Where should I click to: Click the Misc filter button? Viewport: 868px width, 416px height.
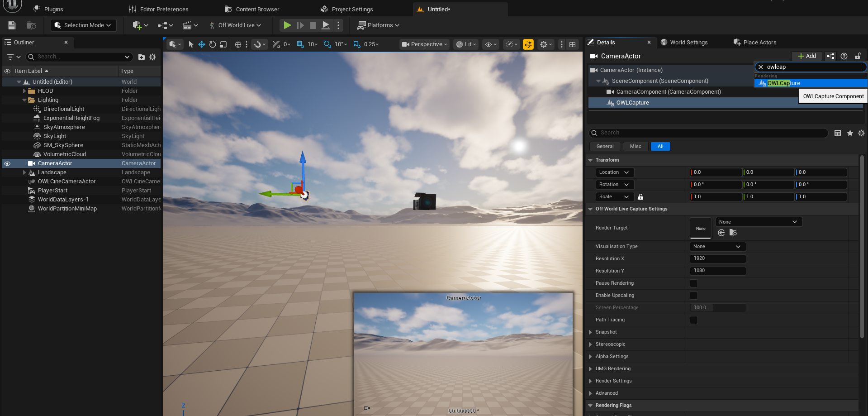(x=636, y=146)
